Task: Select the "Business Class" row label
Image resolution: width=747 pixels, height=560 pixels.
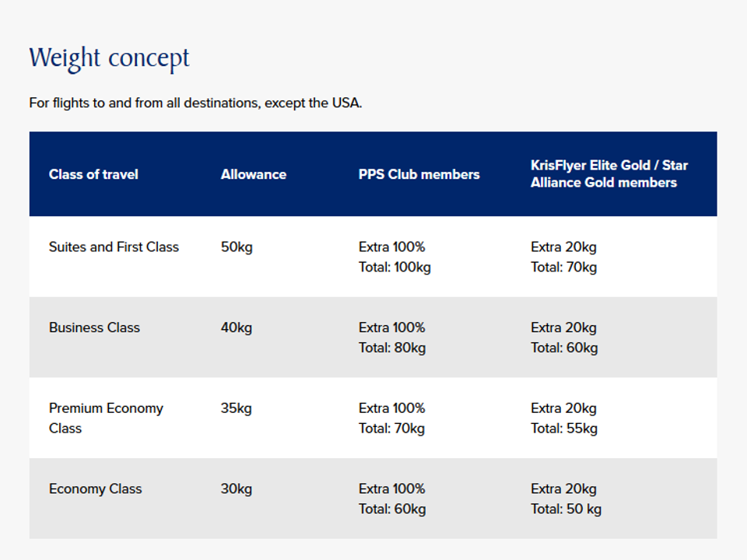Action: coord(94,327)
